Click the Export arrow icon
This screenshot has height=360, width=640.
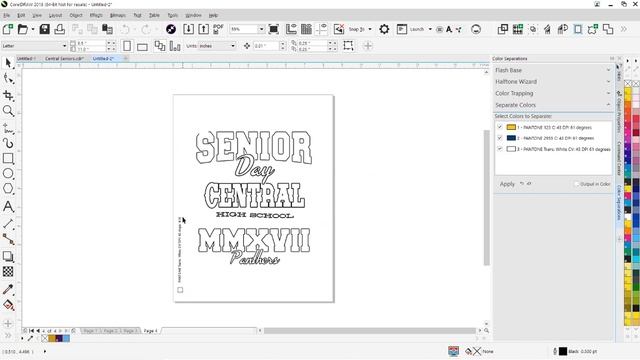click(203, 29)
